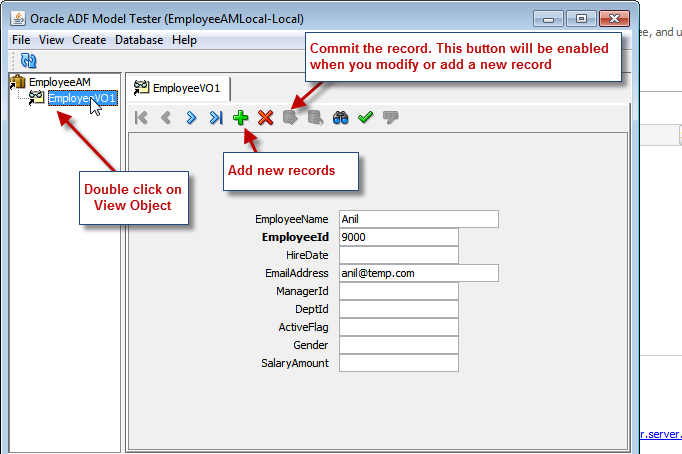Add a new record with green plus
682x454 pixels.
click(241, 117)
